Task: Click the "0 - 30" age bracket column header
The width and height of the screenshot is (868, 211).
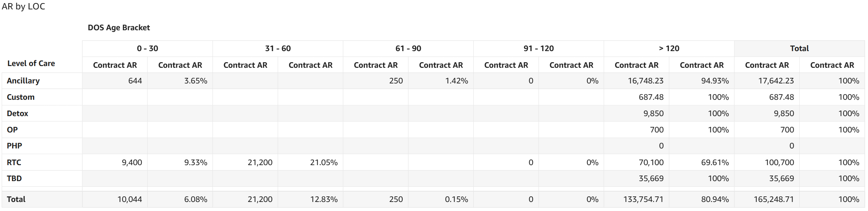Action: 147,49
